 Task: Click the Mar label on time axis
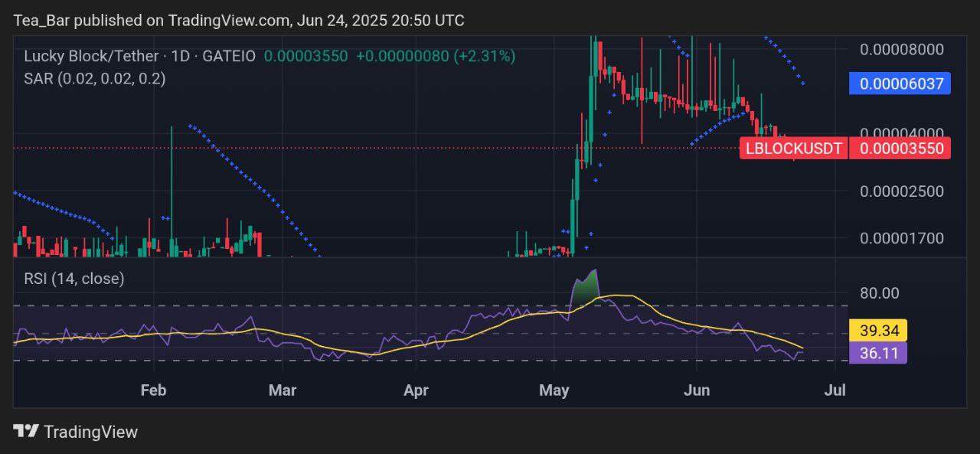[x=283, y=390]
